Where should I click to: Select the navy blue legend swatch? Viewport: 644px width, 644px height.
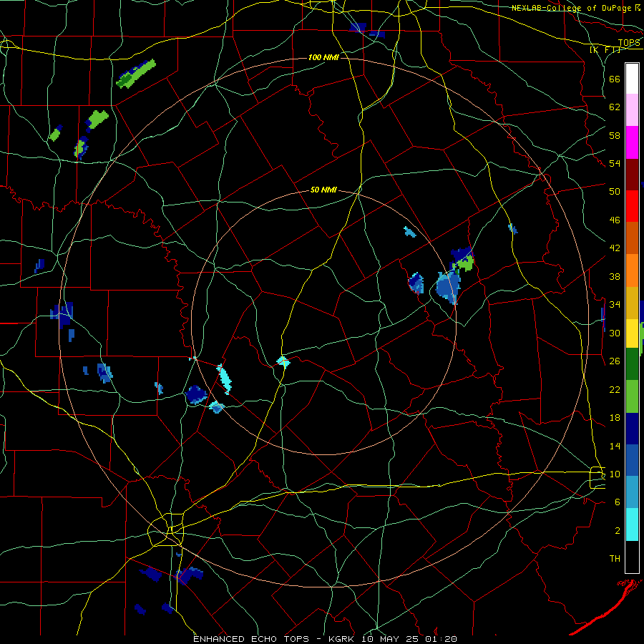coord(632,429)
